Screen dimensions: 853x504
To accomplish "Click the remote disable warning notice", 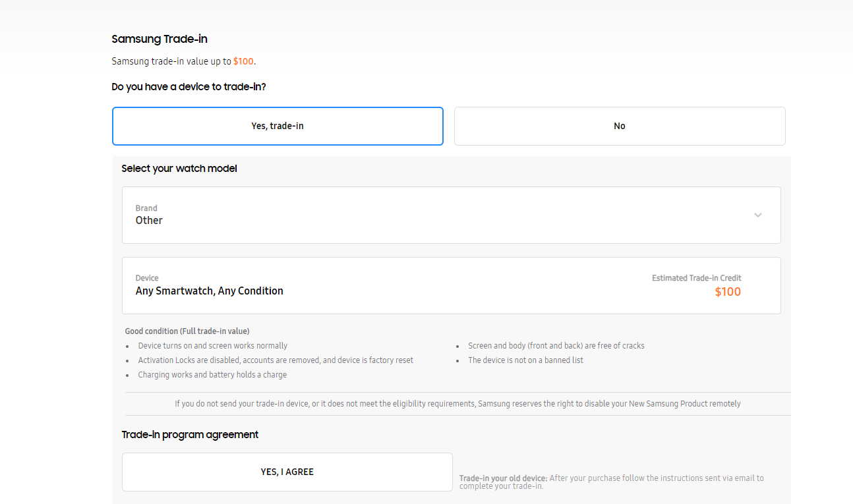I will click(457, 404).
